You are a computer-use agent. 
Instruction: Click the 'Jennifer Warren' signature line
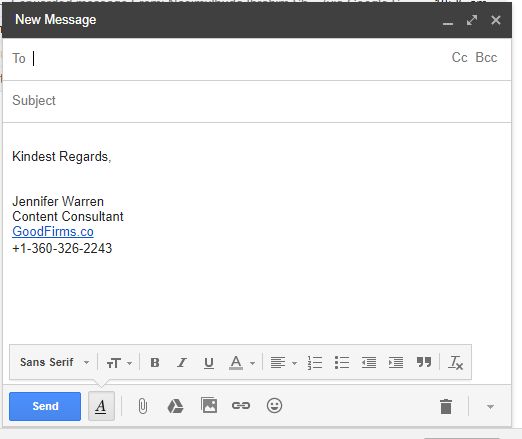click(58, 201)
